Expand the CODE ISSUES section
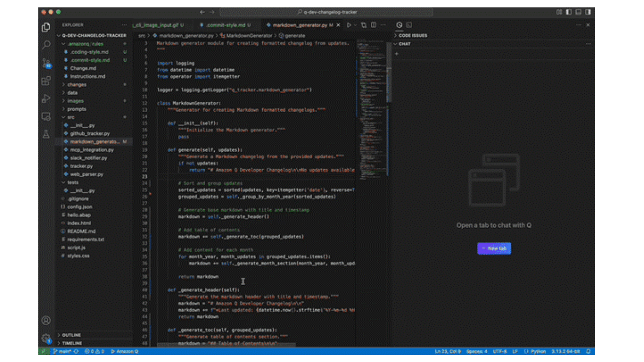 click(x=413, y=36)
